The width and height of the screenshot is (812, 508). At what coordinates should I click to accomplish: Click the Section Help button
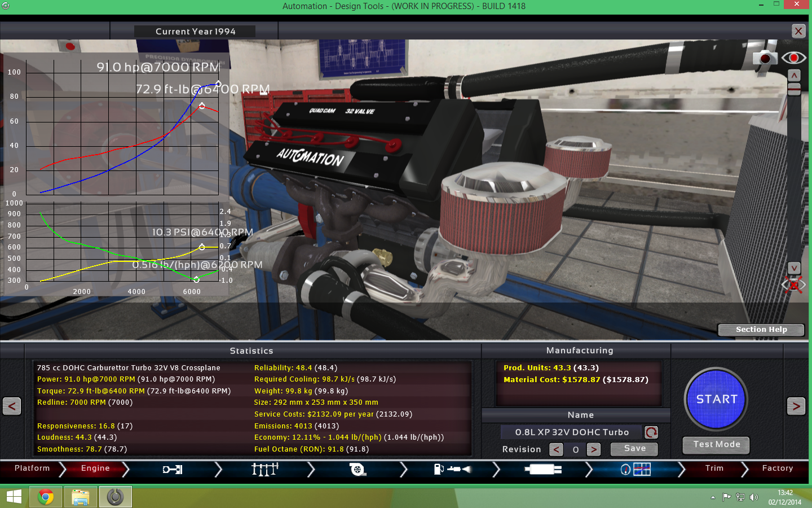coord(761,330)
